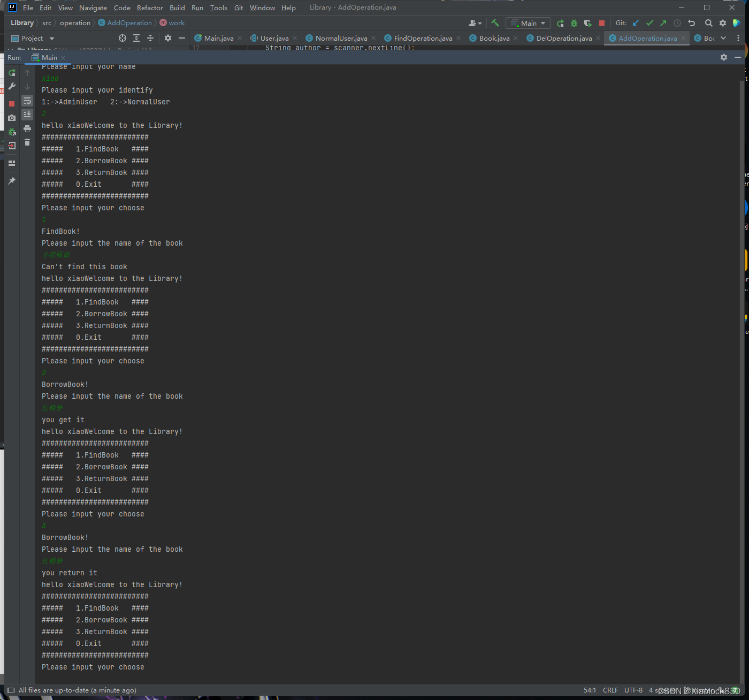
Task: Switch to DelOperation.java editor tab
Action: [x=564, y=38]
